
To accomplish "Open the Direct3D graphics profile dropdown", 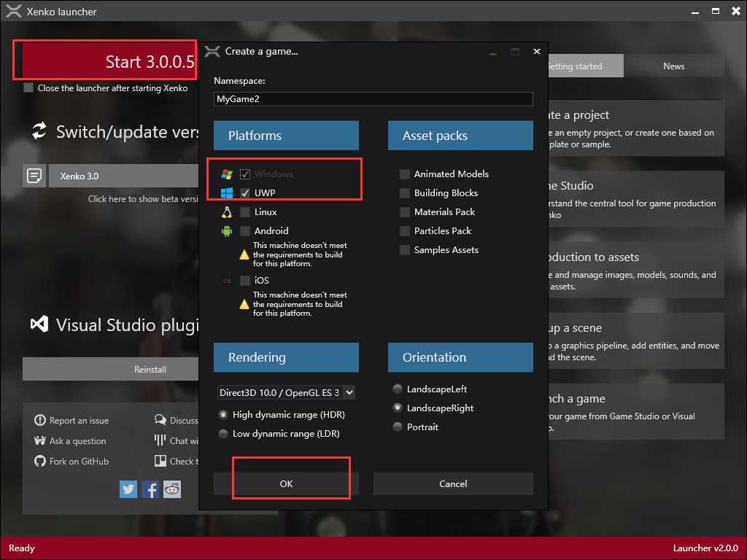I will click(286, 392).
